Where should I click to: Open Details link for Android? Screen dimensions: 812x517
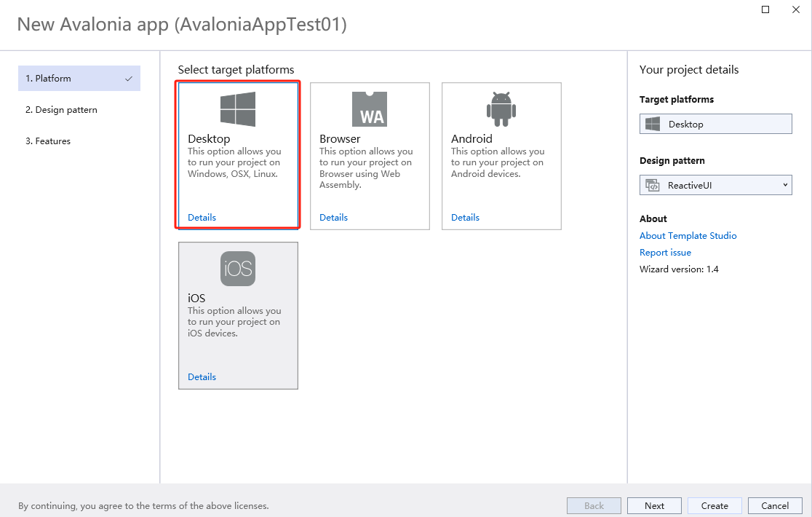coord(465,218)
